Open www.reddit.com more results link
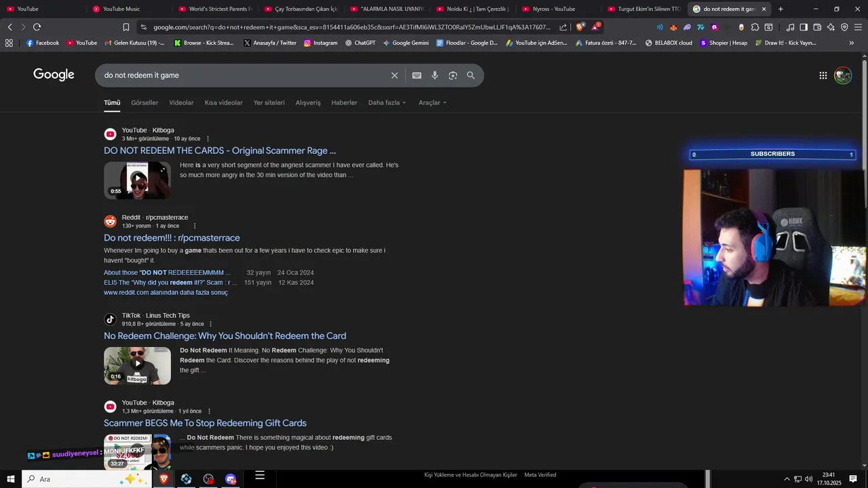The width and height of the screenshot is (868, 488). (165, 293)
